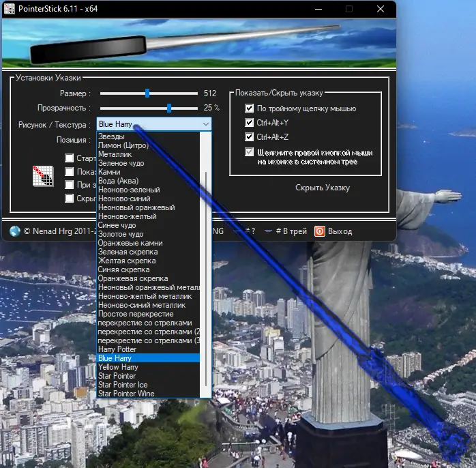Toggle the right-click tray icon checkbox
The image size is (476, 468).
(x=249, y=152)
